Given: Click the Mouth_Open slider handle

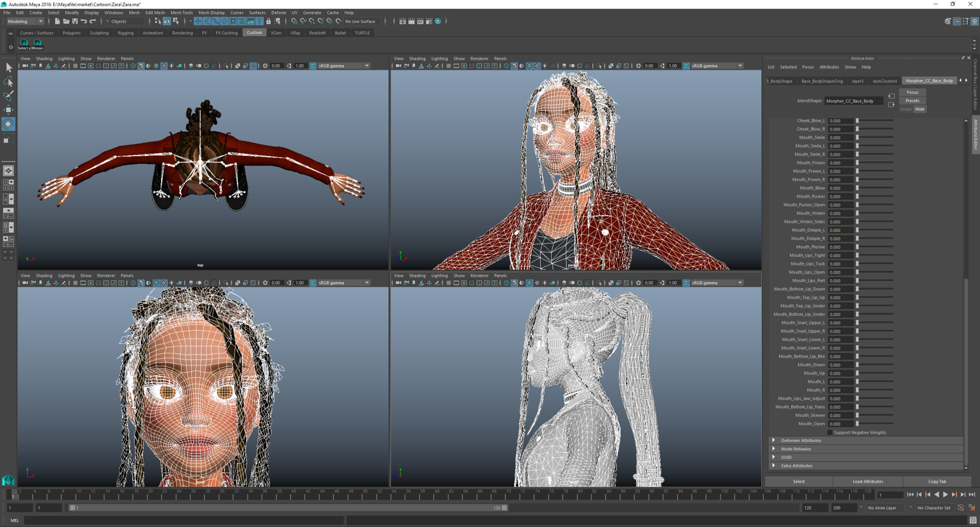Looking at the screenshot, I should click(857, 424).
